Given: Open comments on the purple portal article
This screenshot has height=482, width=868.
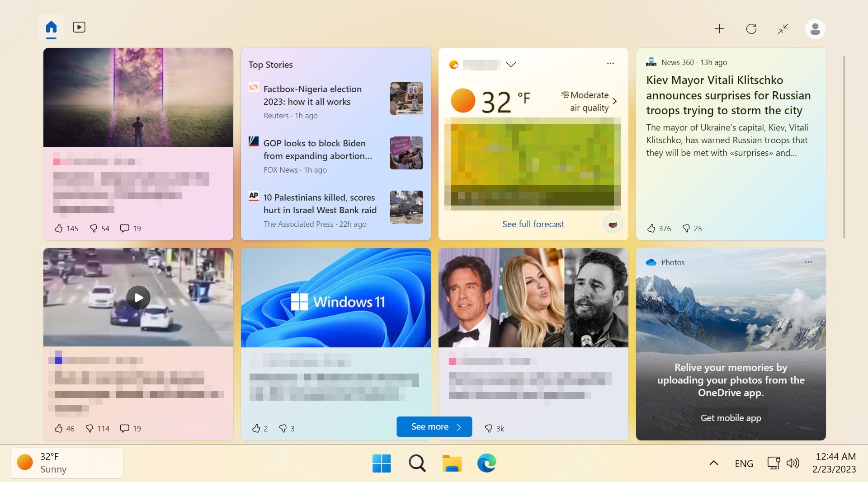Looking at the screenshot, I should click(x=130, y=229).
